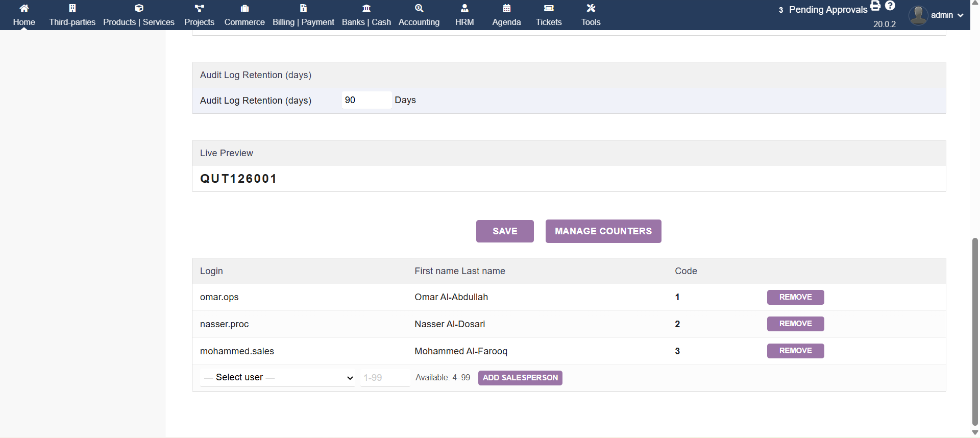Click the printer icon in top bar
The height and width of the screenshot is (438, 980).
pyautogui.click(x=875, y=6)
